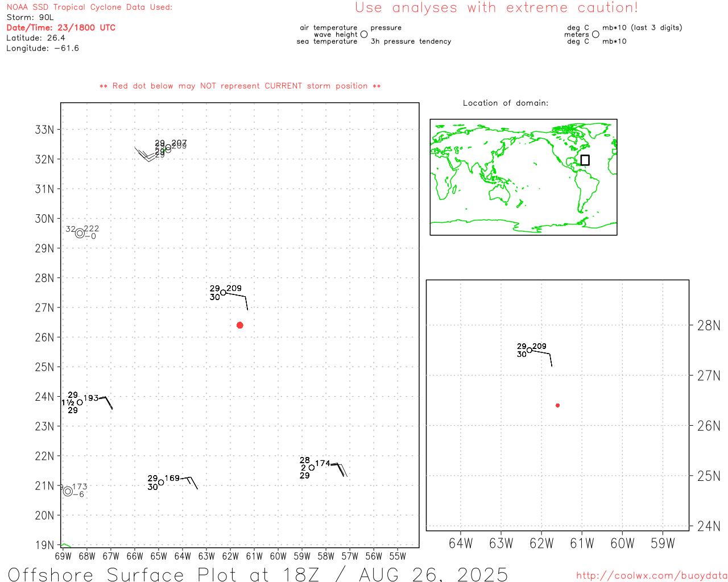Click buoy station circle reporting pressure 169
This screenshot has height=582, width=728.
(161, 483)
